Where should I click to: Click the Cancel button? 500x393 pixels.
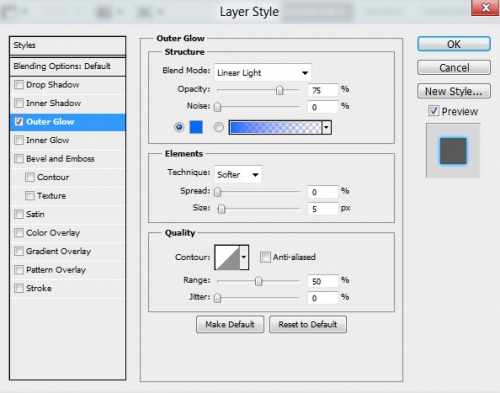[454, 68]
